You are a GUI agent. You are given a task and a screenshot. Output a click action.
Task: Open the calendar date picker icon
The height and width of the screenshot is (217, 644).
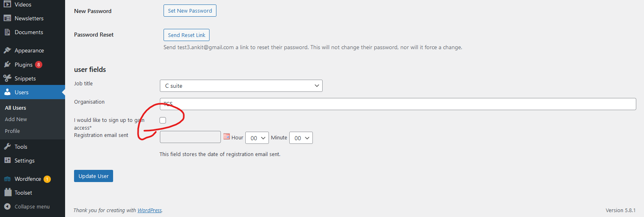click(x=227, y=137)
